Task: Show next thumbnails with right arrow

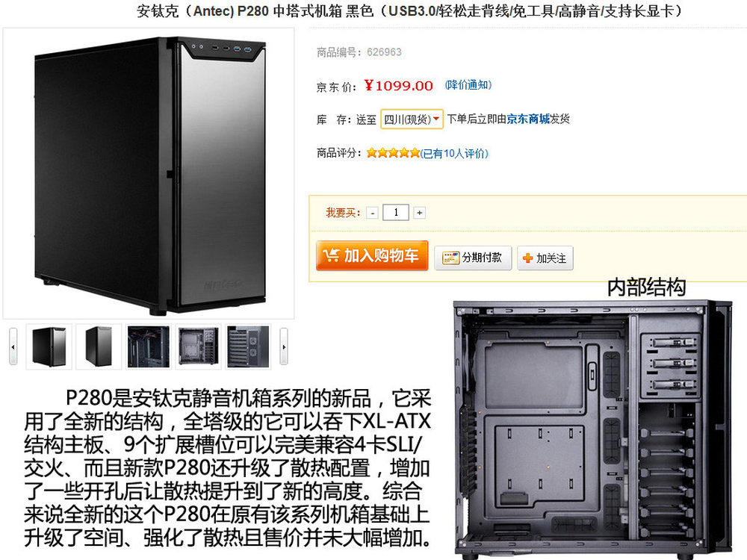Action: (284, 346)
